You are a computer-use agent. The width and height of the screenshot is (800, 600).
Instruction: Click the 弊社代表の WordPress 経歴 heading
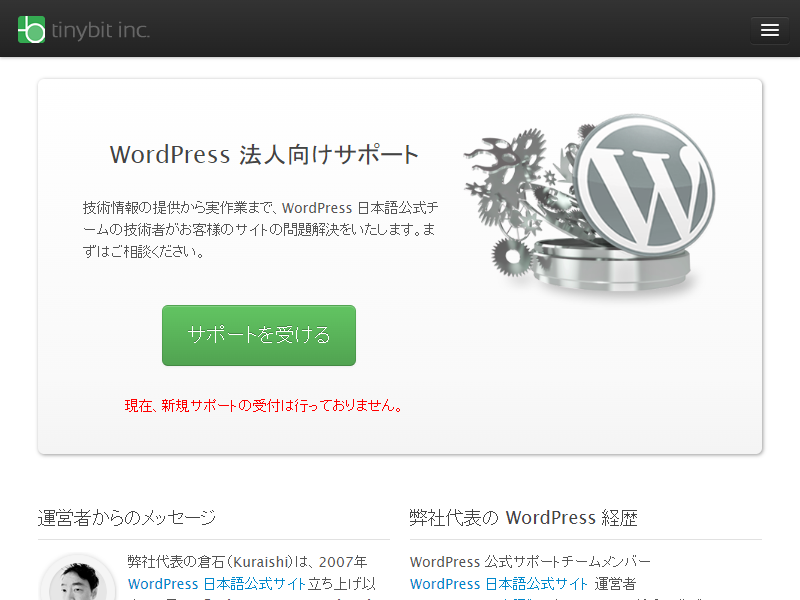click(523, 518)
